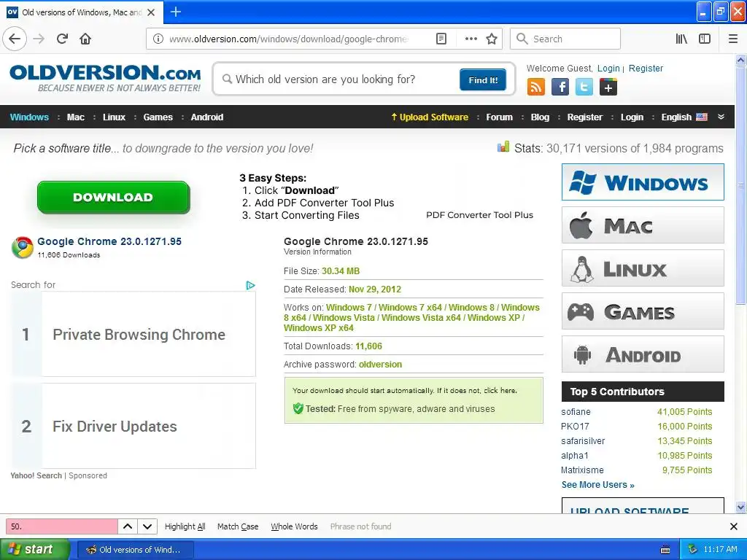Toggle Match Case in find bar
This screenshot has height=560, width=747.
click(x=238, y=526)
